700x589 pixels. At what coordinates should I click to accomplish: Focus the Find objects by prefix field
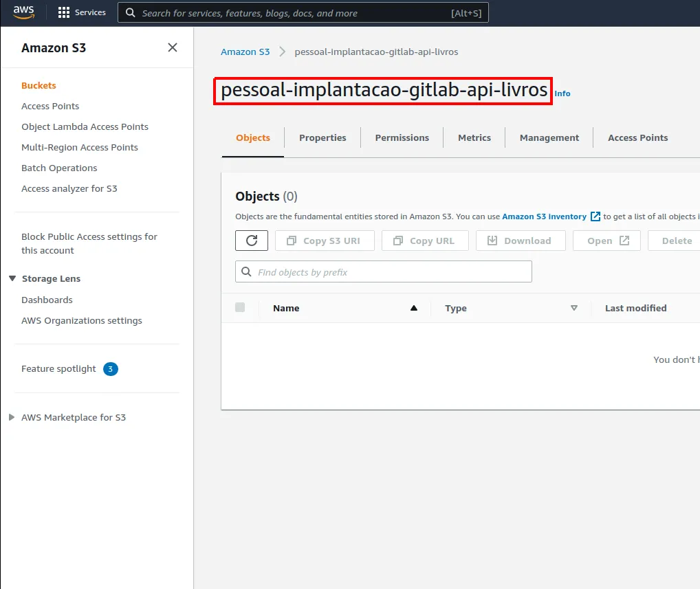click(x=384, y=271)
